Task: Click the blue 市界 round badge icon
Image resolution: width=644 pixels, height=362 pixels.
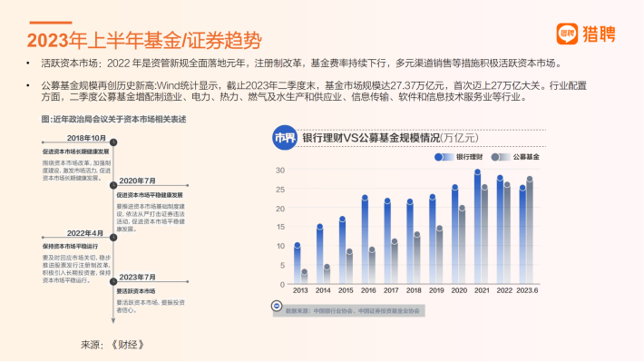Action: click(284, 138)
